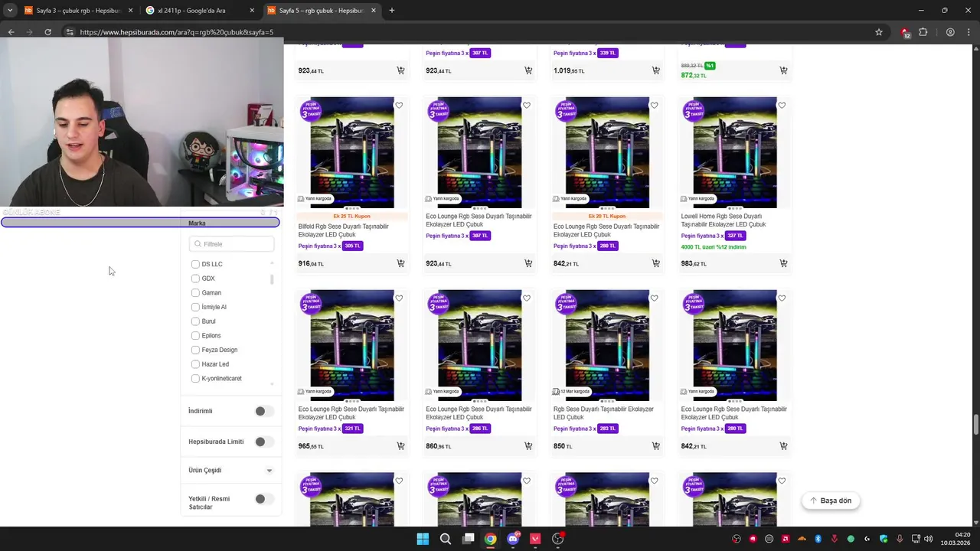Add the 983,62 TL Lowell Home product to cart
Viewport: 980px width, 551px height.
pos(783,263)
